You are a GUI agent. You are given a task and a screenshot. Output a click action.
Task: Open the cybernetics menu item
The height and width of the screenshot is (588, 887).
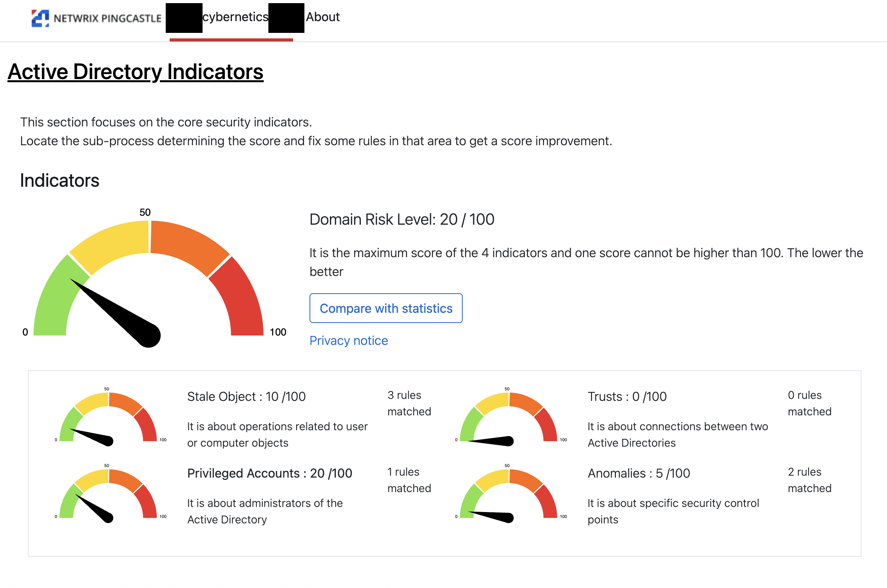click(235, 17)
